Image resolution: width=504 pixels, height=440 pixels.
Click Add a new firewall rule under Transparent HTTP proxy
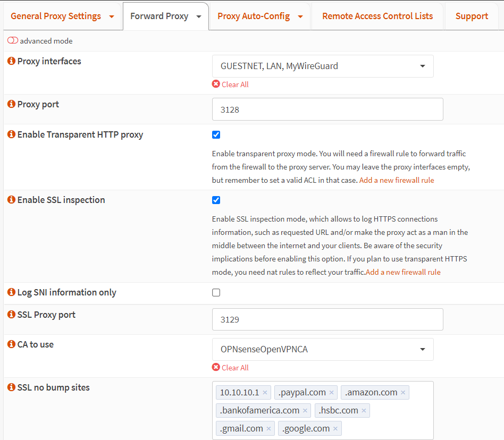397,180
